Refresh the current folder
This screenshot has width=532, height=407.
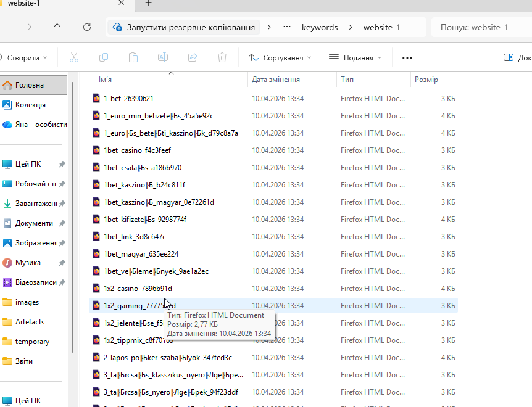click(87, 27)
